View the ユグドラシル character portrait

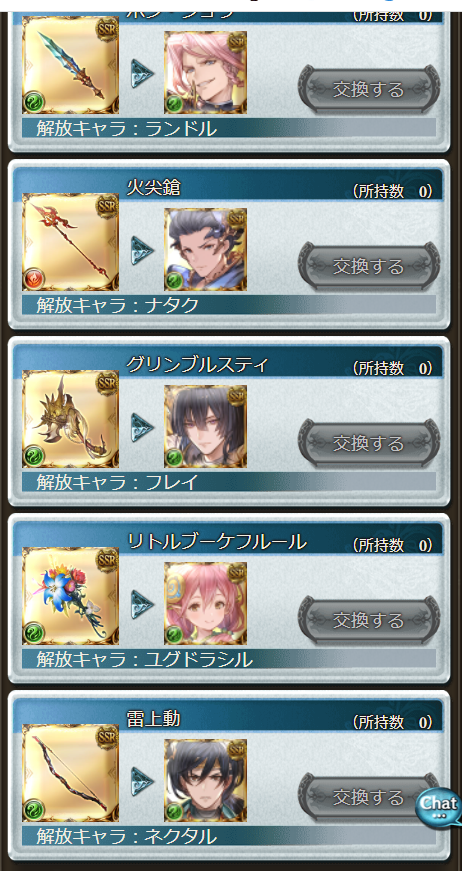tap(205, 603)
